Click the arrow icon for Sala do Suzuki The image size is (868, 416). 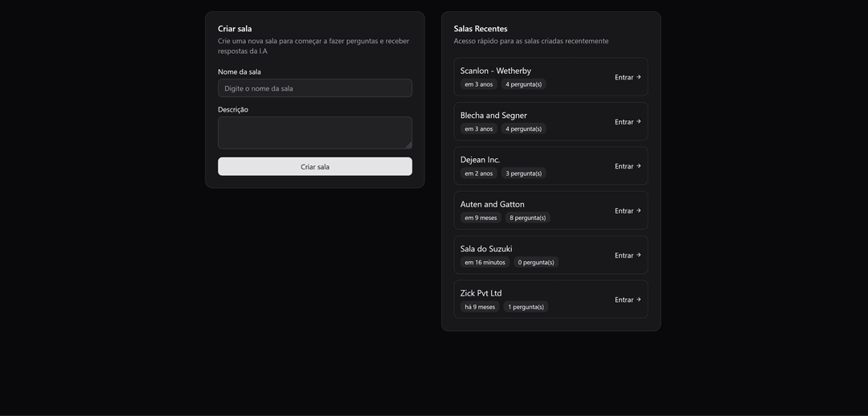639,255
